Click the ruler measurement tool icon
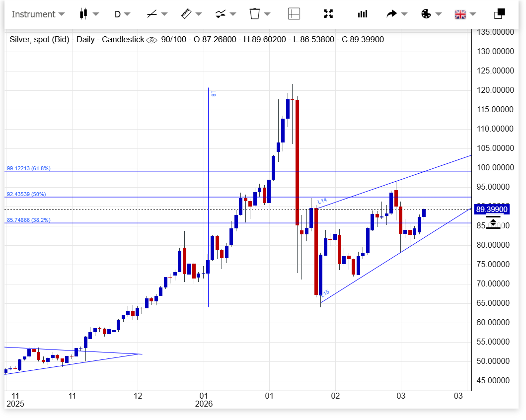Image resolution: width=526 pixels, height=420 pixels. click(186, 14)
